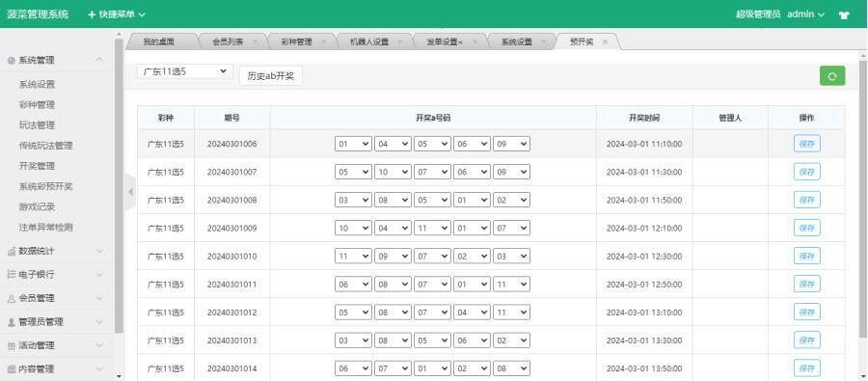The height and width of the screenshot is (381, 868).
Task: Open 传统玩法管理 in the sidebar
Action: point(46,146)
